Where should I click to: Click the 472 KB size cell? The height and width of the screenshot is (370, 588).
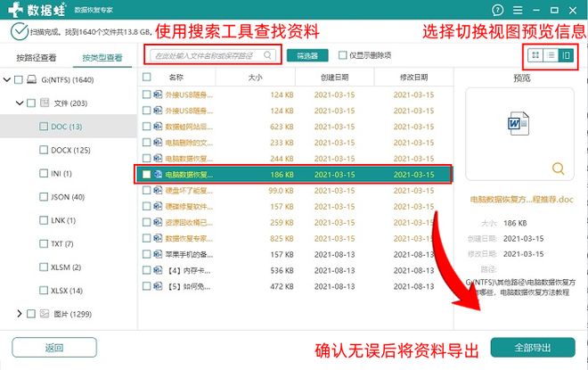coord(282,286)
